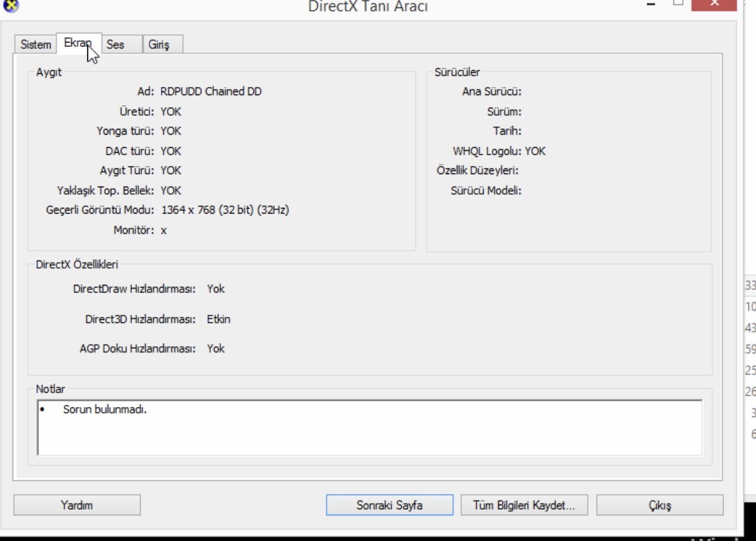Click the 'Özellik Düzeyleri:' label
Screen dimensions: 756x541
tap(478, 170)
